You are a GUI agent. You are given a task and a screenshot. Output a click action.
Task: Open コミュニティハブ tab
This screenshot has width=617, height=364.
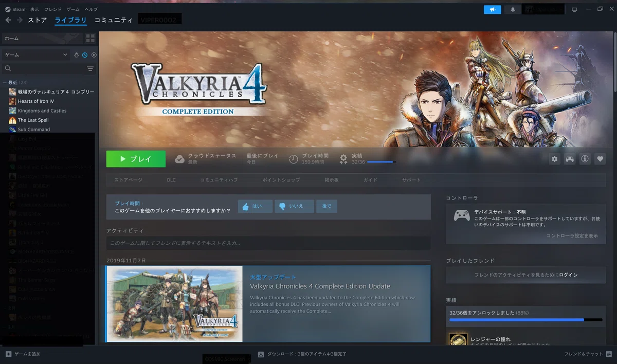tap(219, 180)
